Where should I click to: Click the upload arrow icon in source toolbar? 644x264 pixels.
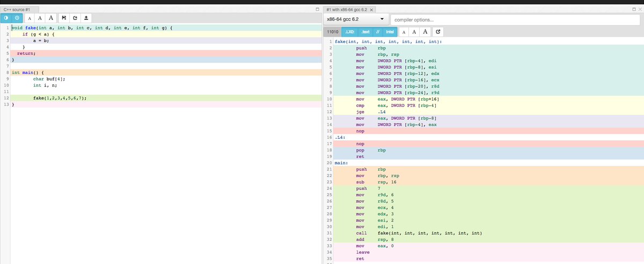[86, 18]
